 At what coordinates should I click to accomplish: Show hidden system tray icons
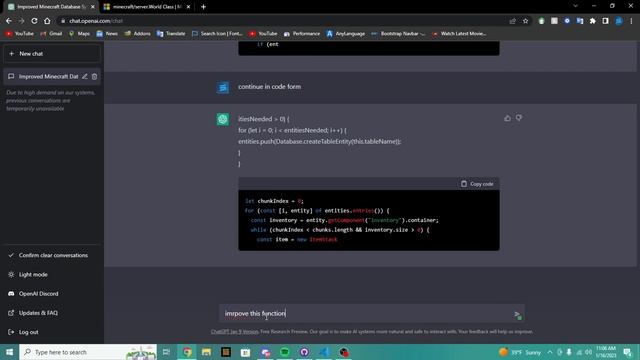click(550, 352)
